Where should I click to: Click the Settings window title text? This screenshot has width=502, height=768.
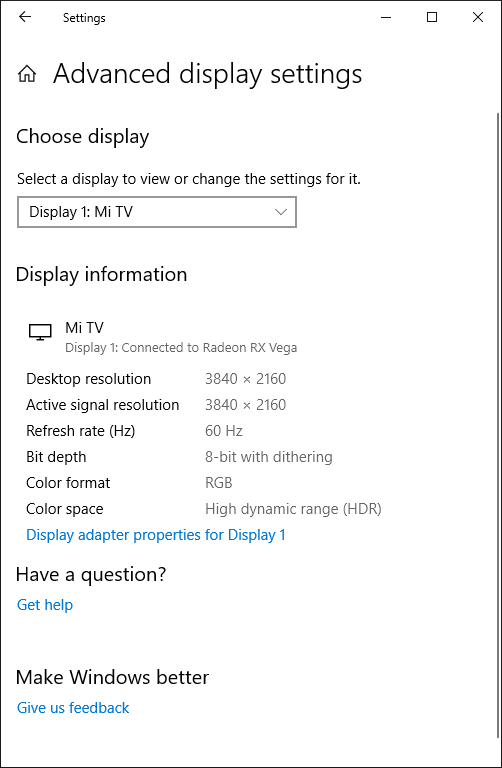(84, 18)
